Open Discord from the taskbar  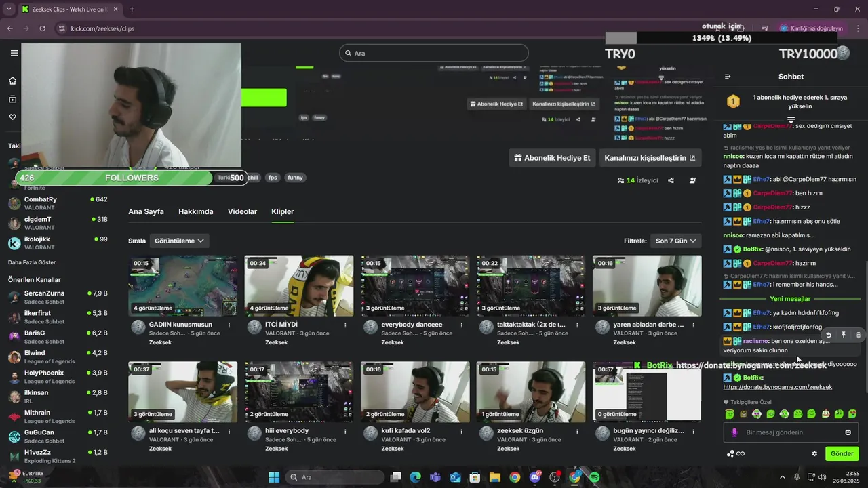535,477
